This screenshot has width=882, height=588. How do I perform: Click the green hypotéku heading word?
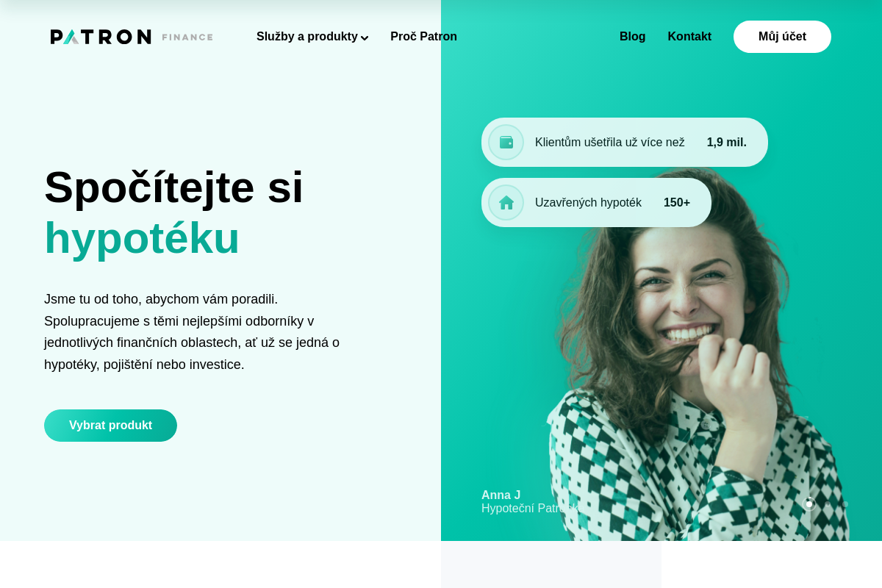tap(142, 238)
